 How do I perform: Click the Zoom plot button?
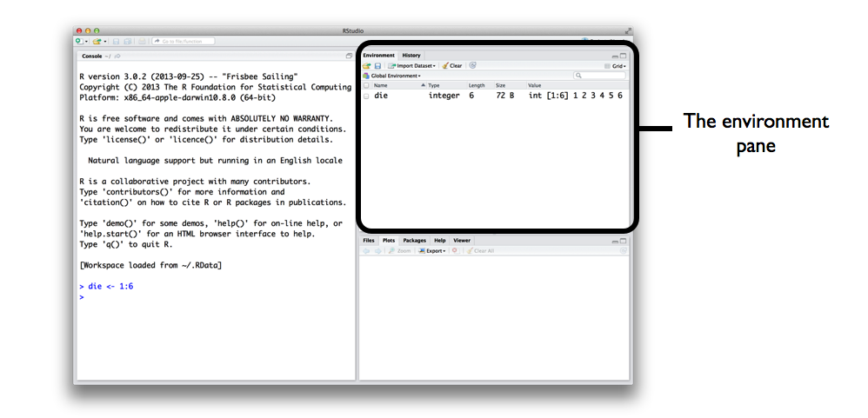click(400, 250)
